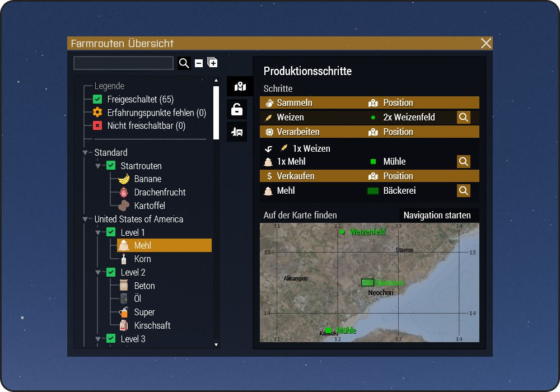This screenshot has width=560, height=392.
Task: Click the green Weizenfeld marker on the map
Action: click(x=343, y=232)
